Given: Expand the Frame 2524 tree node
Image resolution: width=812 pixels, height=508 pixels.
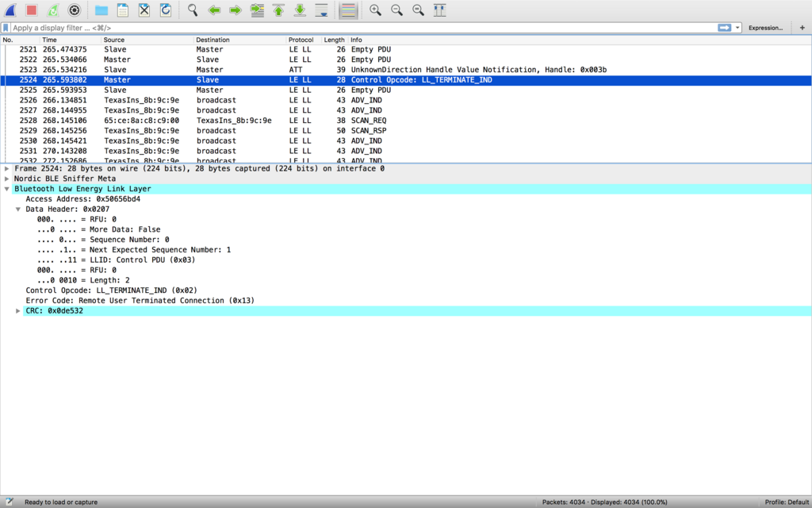Looking at the screenshot, I should [x=6, y=168].
